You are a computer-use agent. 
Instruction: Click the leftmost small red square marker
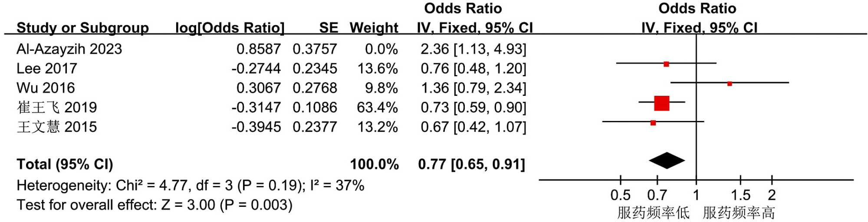pyautogui.click(x=653, y=123)
